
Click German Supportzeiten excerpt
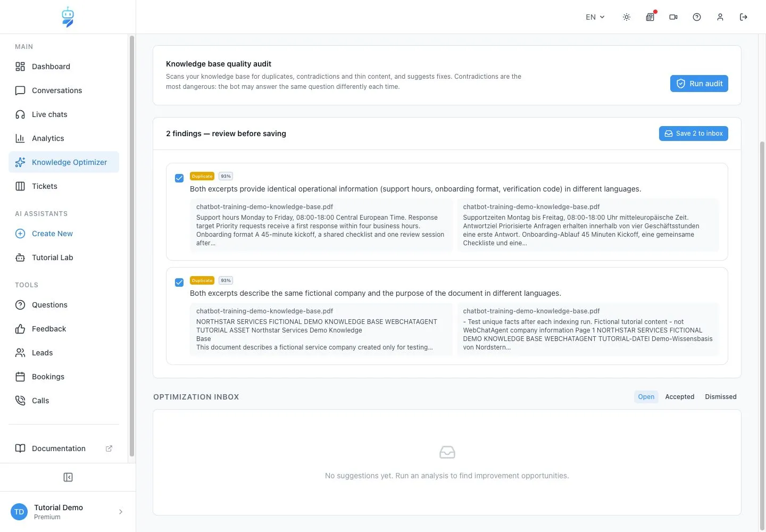(588, 225)
